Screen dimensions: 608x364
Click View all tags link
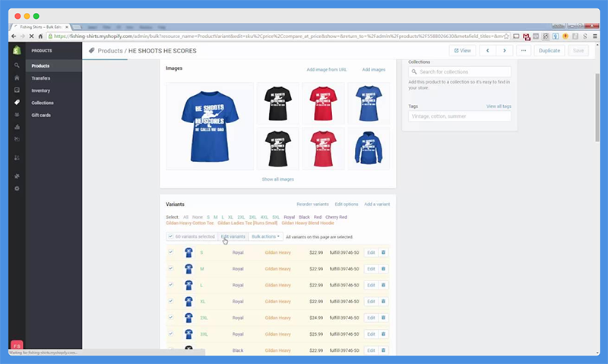tap(499, 106)
